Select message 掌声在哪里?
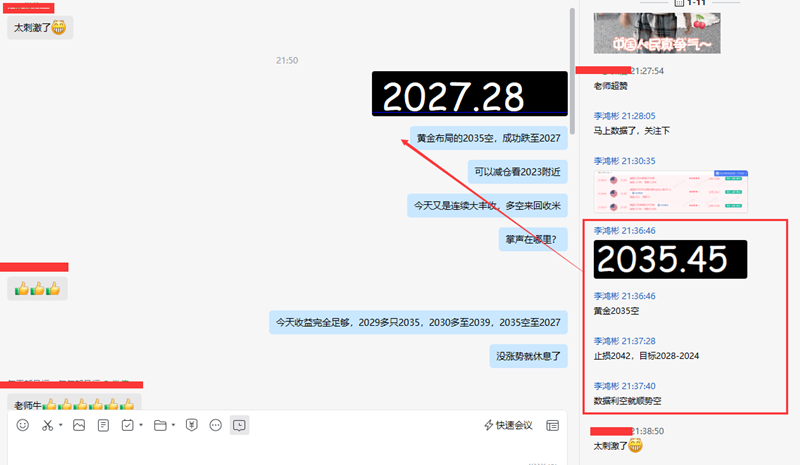This screenshot has width=800, height=465. (x=533, y=239)
